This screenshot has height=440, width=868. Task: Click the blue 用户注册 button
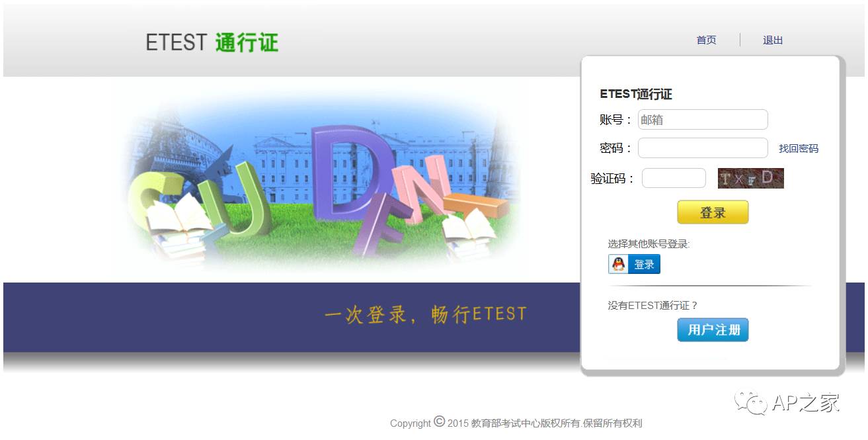[x=713, y=330]
